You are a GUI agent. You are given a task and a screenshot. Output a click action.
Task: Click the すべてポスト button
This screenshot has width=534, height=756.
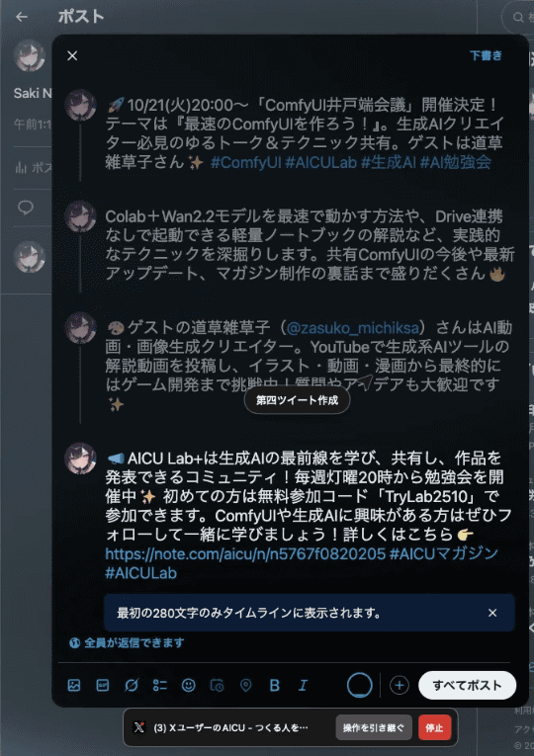[467, 685]
